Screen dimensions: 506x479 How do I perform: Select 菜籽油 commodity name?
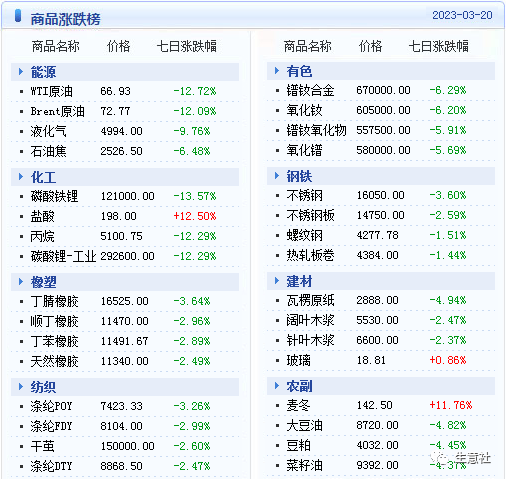click(x=304, y=465)
